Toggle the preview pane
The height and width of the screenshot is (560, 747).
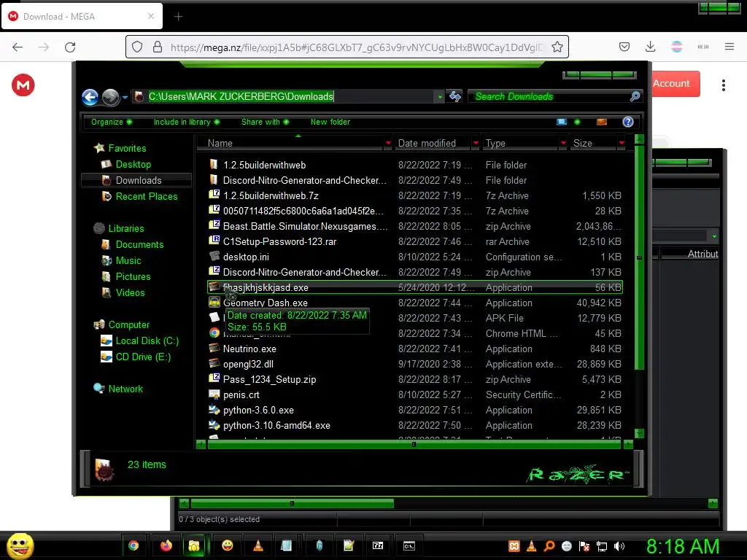(602, 122)
